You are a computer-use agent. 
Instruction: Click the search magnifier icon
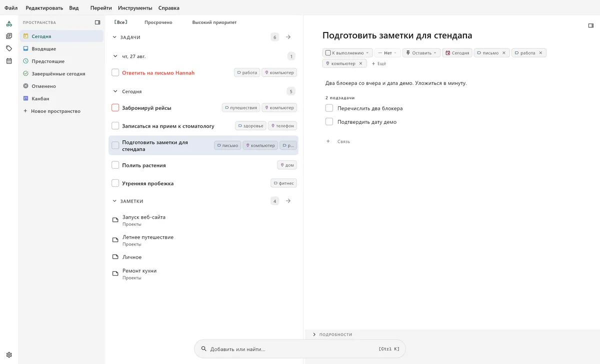203,349
